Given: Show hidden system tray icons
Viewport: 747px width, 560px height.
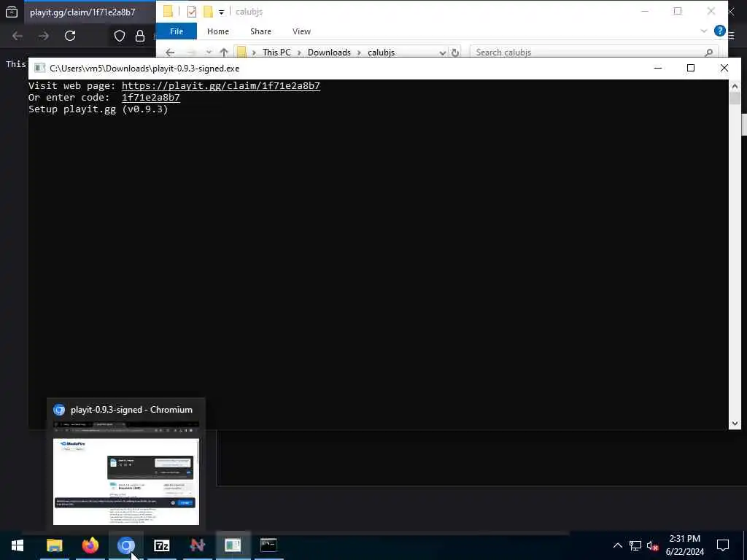Looking at the screenshot, I should point(617,545).
